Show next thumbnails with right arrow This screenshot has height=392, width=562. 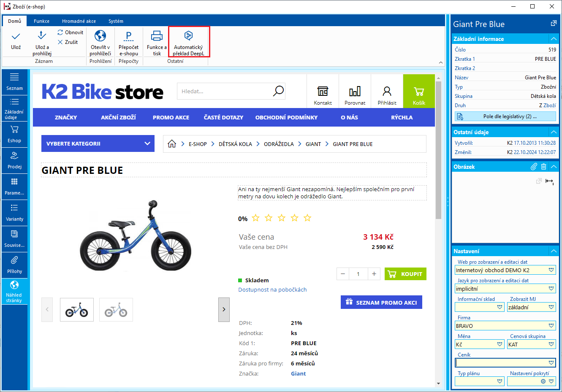point(224,309)
